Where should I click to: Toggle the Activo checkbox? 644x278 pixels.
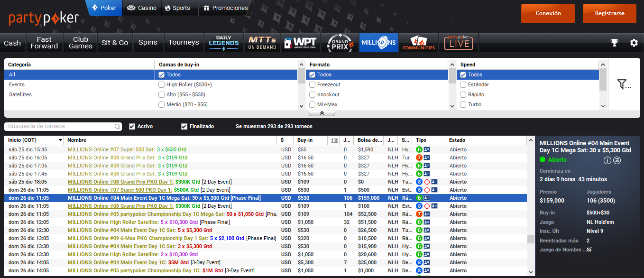pos(132,126)
